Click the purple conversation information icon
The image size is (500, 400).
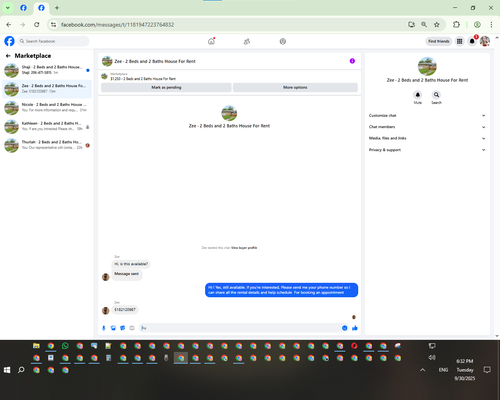352,61
